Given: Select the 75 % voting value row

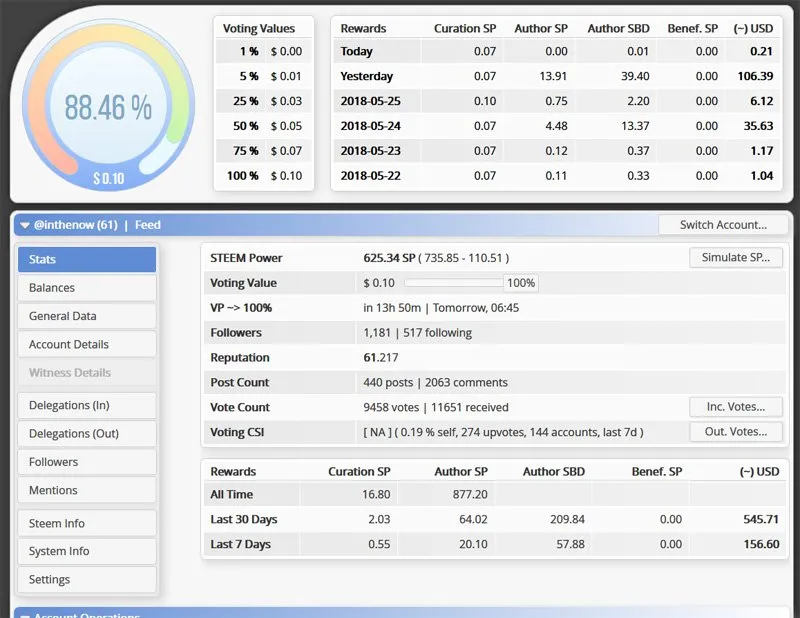Looking at the screenshot, I should pos(263,151).
